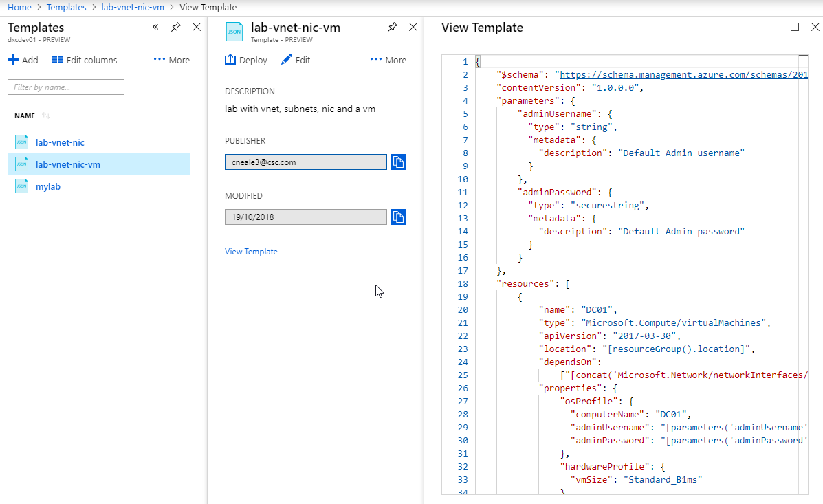Collapse the Templates blade with double chevron

[155, 27]
